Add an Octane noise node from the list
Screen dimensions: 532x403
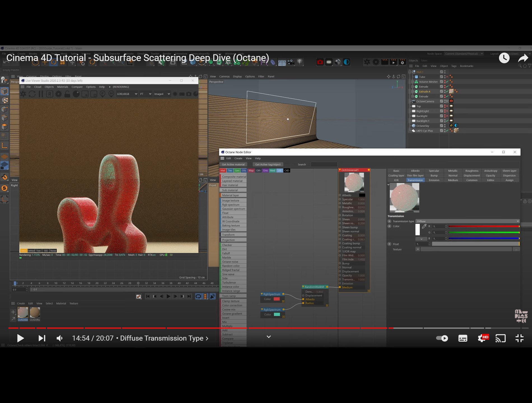233,262
